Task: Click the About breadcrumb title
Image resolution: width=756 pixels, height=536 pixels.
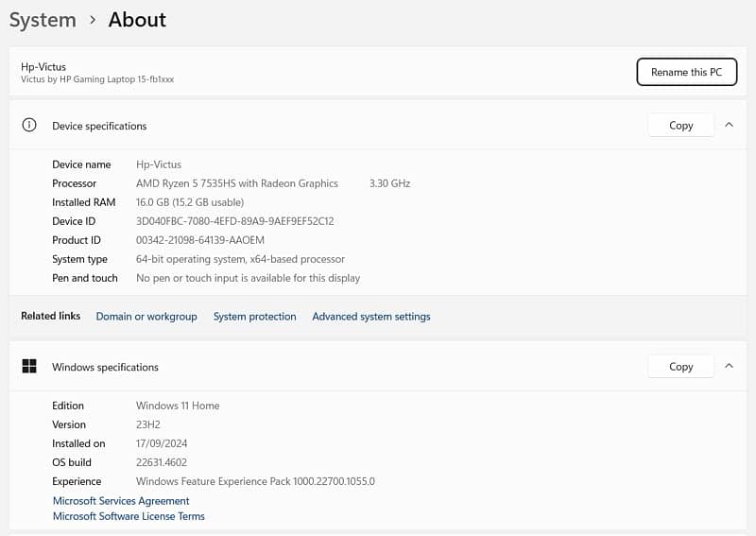Action: point(137,20)
